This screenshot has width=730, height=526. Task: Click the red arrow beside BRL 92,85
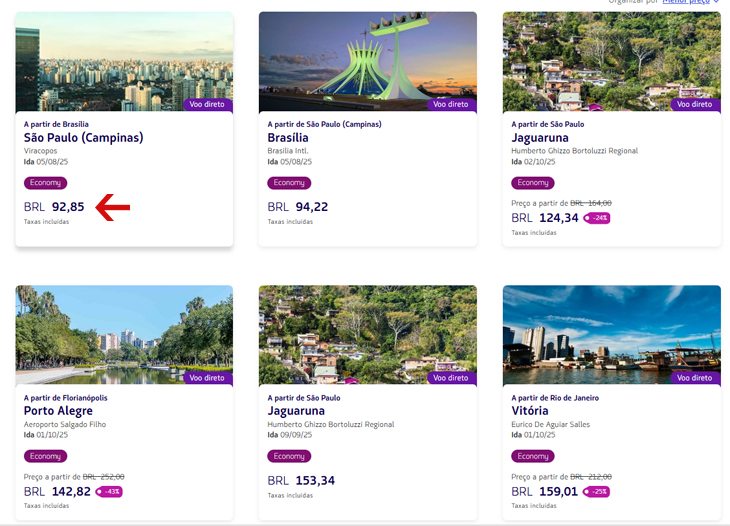tap(113, 207)
